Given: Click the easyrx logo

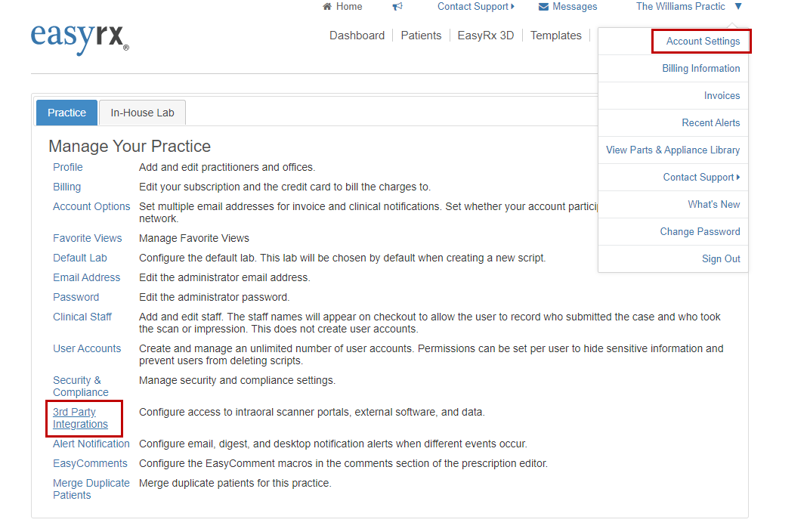Looking at the screenshot, I should [x=80, y=39].
